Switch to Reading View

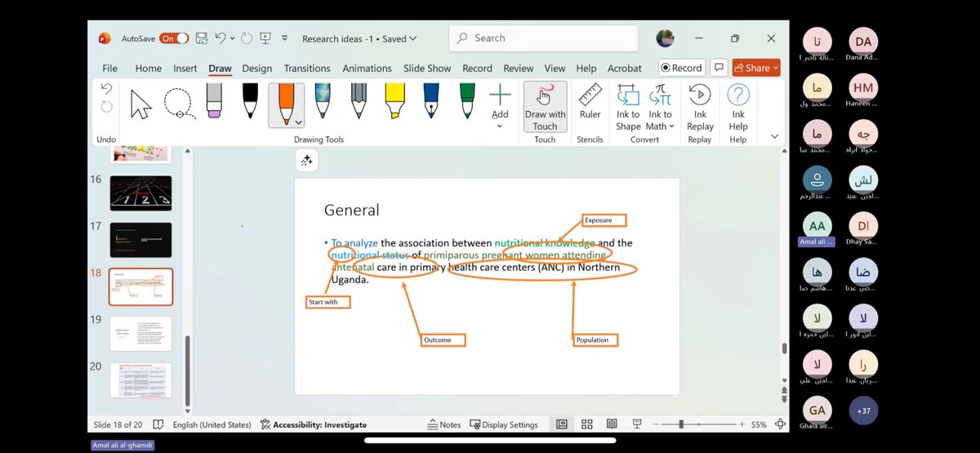[x=612, y=424]
